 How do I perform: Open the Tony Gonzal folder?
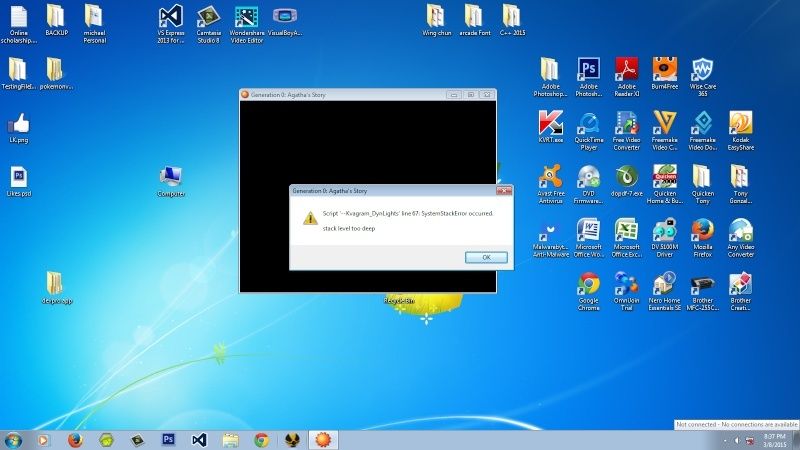[740, 184]
